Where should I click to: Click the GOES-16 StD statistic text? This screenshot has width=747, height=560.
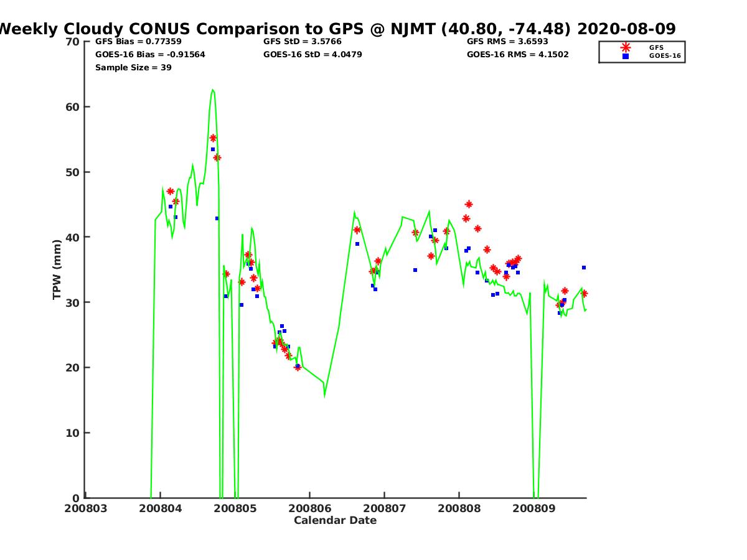[312, 55]
